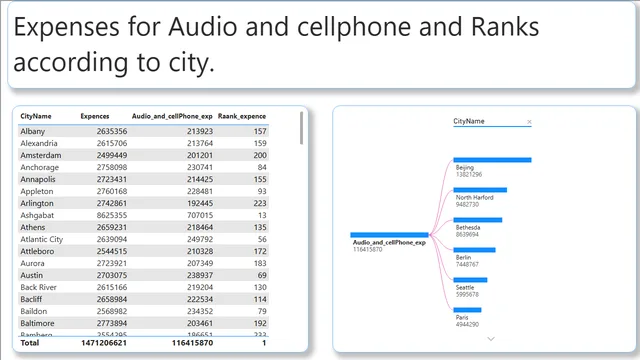Click total expenses value 1471206621
The width and height of the screenshot is (640, 360).
click(x=104, y=343)
